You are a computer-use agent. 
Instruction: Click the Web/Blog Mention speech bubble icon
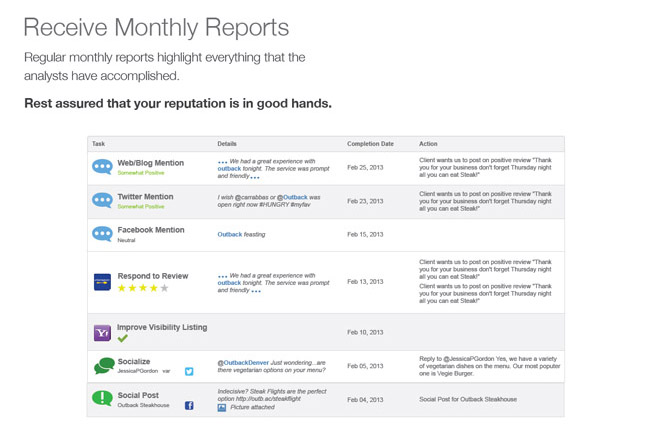pyautogui.click(x=102, y=167)
